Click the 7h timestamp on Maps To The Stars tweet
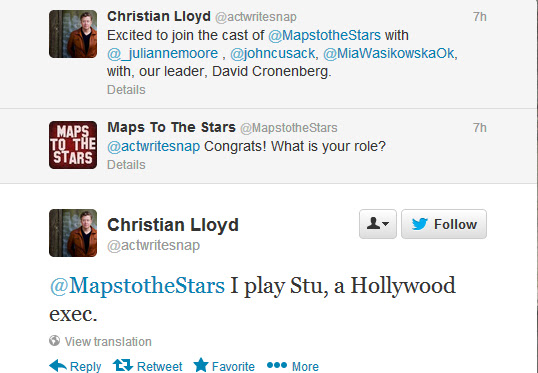The height and width of the screenshot is (373, 538). coord(480,128)
